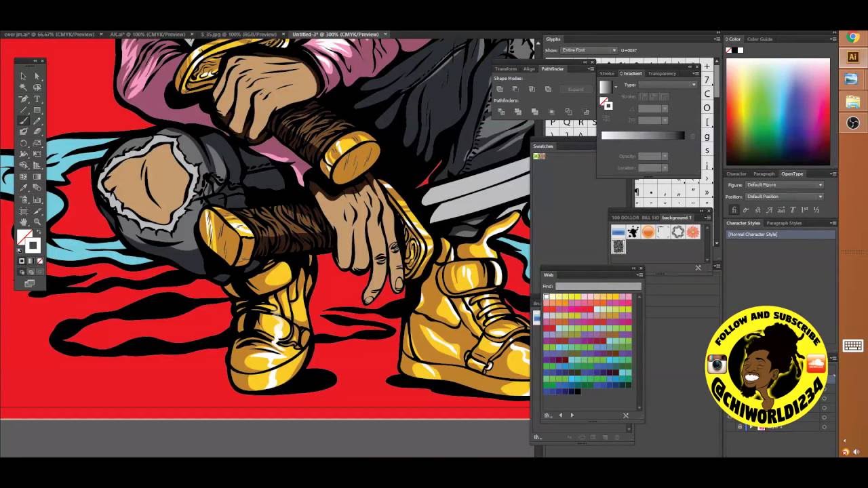Switch to the Transparency tab
The width and height of the screenshot is (868, 488).
point(662,74)
